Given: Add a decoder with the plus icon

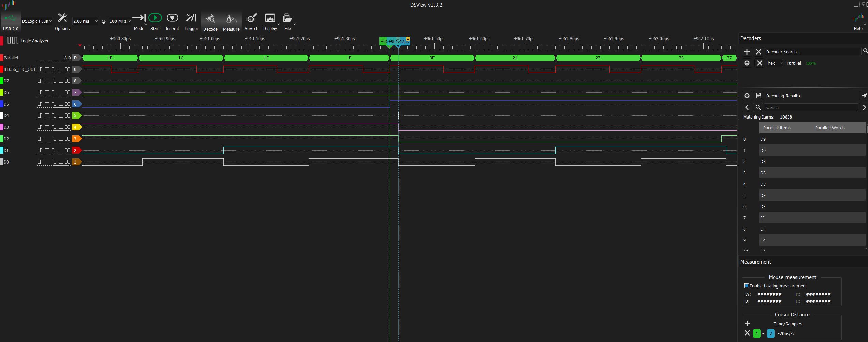Looking at the screenshot, I should click(x=747, y=52).
